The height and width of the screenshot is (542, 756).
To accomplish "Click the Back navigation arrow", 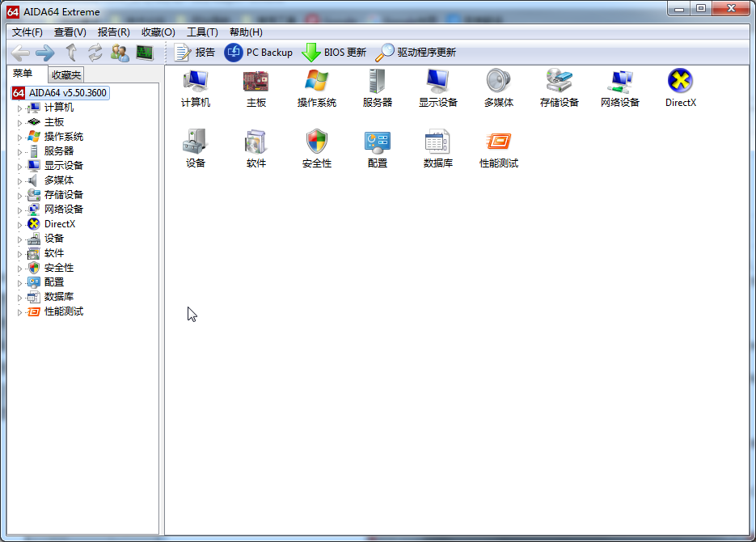I will (x=20, y=53).
